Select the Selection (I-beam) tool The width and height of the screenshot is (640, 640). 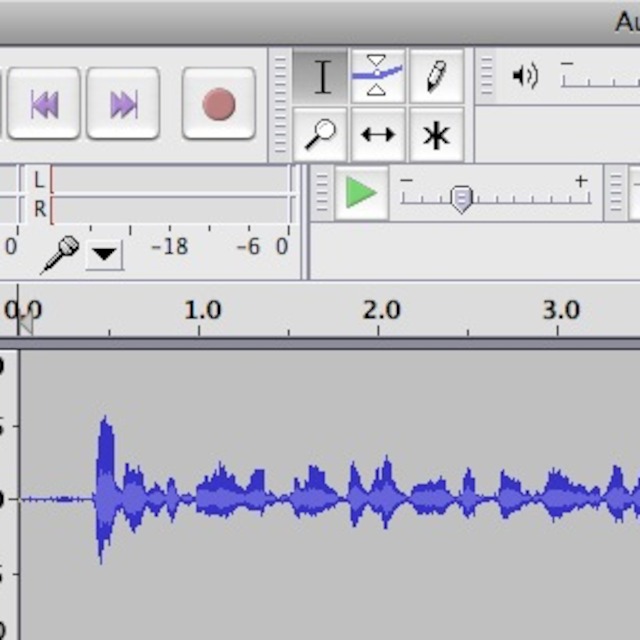pyautogui.click(x=321, y=76)
